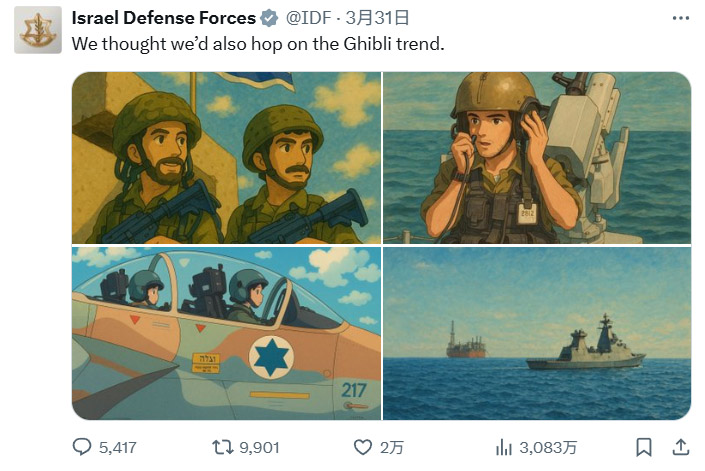Click the reply comment icon
705x471 pixels.
click(x=82, y=446)
